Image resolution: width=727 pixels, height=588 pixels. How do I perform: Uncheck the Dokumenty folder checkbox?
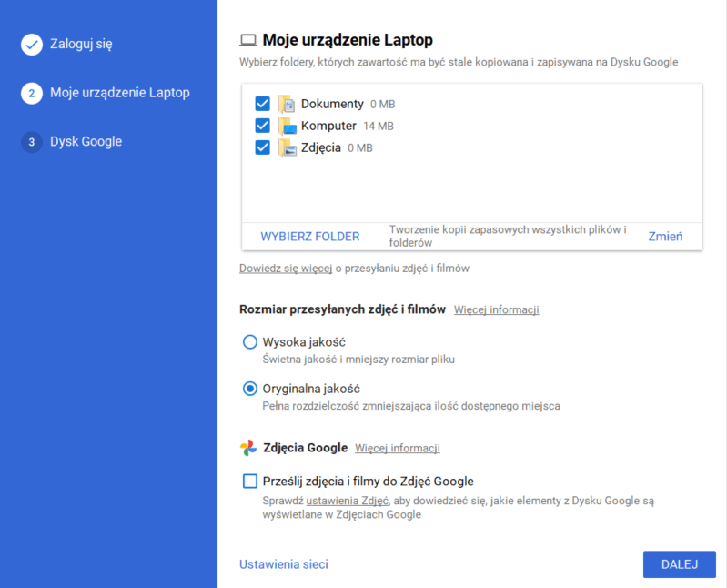(262, 104)
